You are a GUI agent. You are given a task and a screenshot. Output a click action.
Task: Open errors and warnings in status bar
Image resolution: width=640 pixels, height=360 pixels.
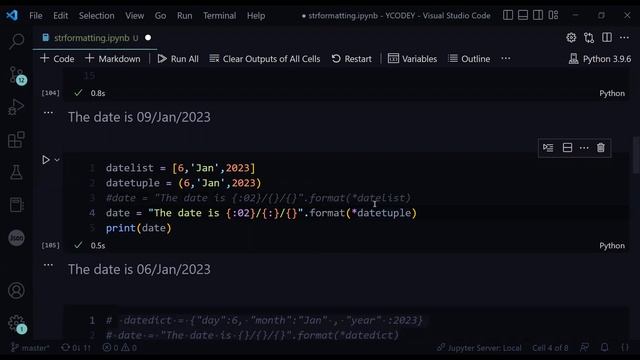click(120, 348)
